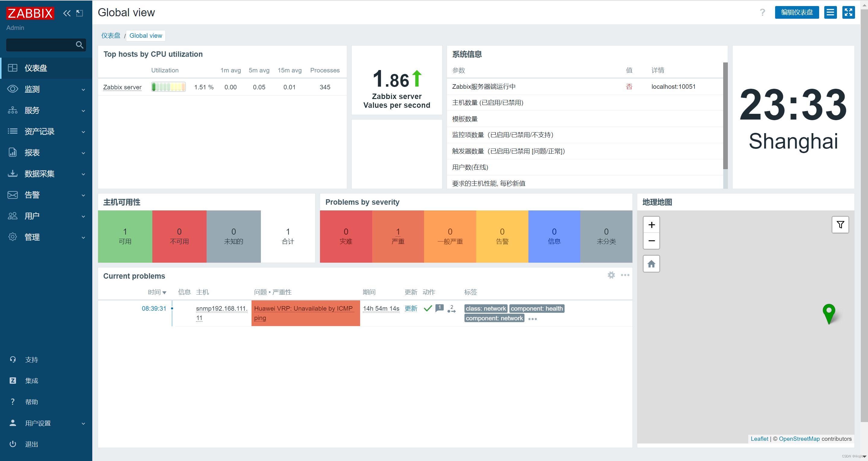Zoom in on the geomap

click(651, 225)
